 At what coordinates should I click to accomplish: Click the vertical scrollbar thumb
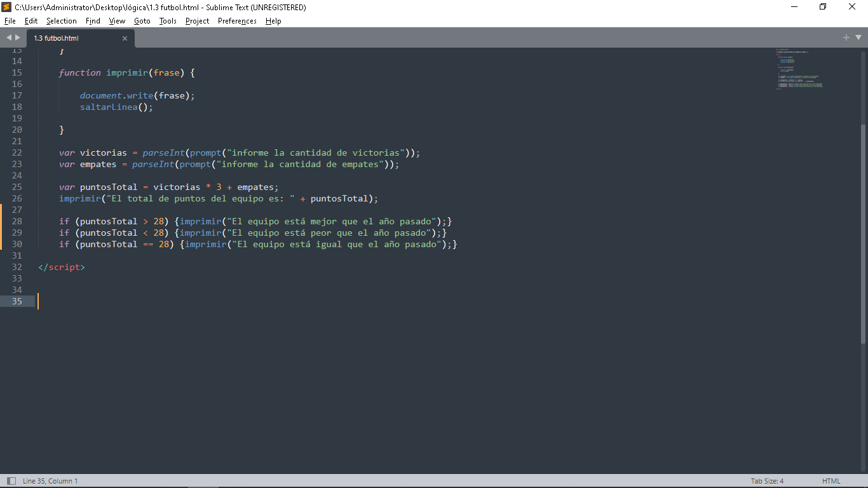863,234
